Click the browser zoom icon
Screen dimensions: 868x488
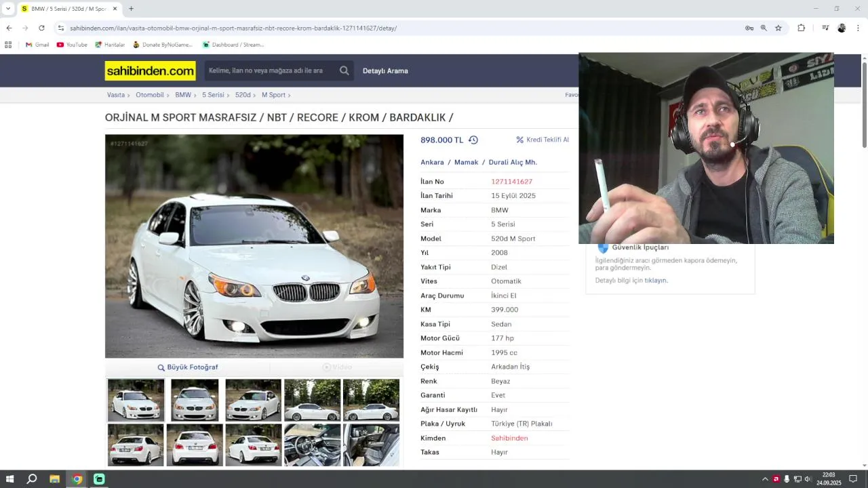764,28
